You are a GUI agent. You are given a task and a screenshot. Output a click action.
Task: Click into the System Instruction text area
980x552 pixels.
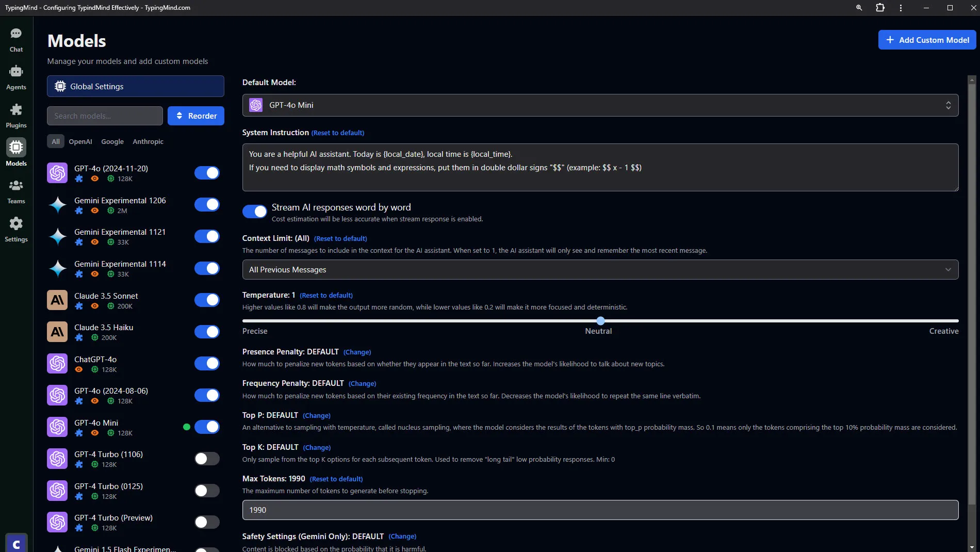pyautogui.click(x=600, y=167)
